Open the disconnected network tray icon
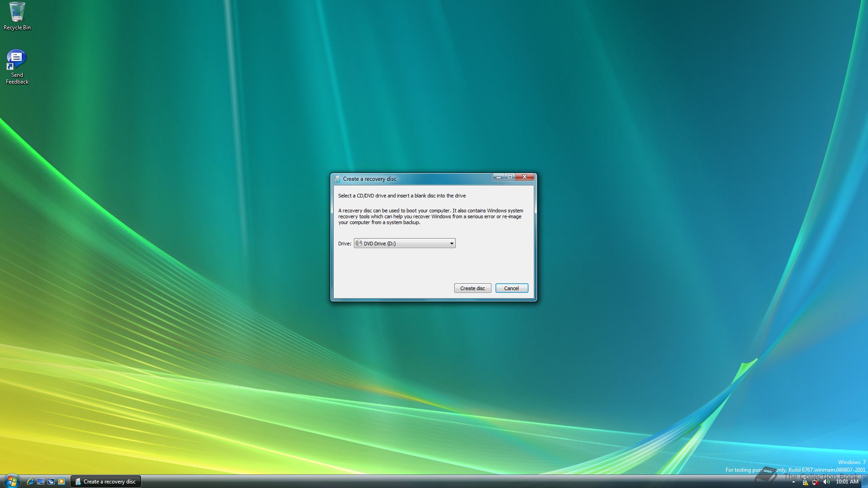The image size is (868, 488). pos(816,482)
